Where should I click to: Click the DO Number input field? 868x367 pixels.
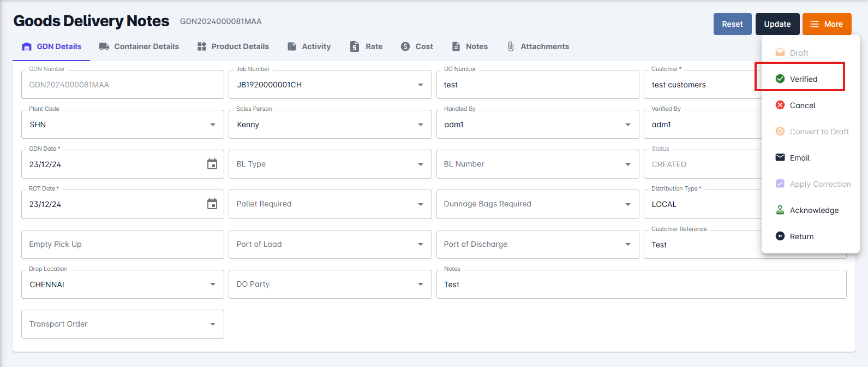tap(537, 85)
